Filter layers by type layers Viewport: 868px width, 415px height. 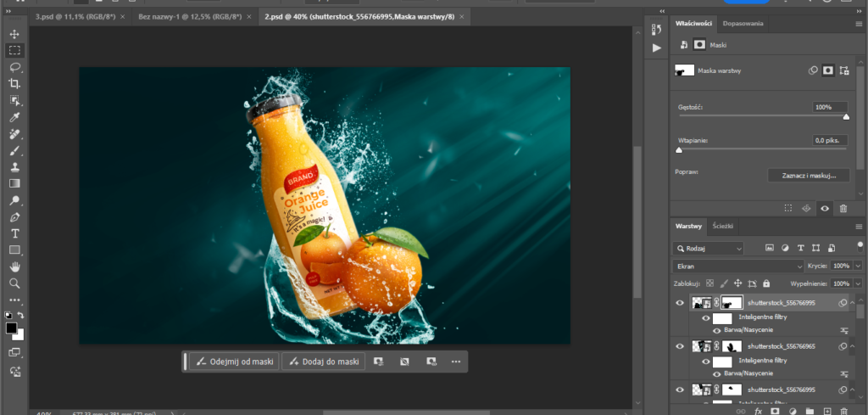coord(800,248)
